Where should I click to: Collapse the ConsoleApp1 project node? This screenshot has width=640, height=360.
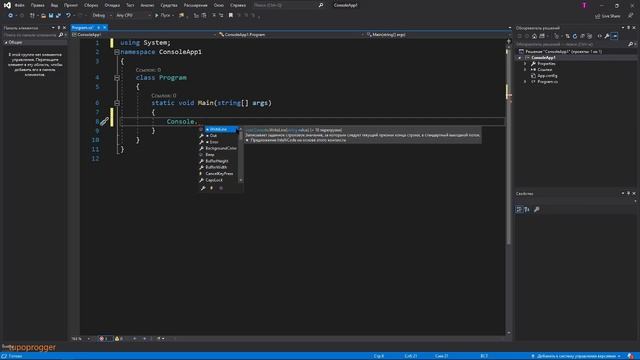coord(520,58)
